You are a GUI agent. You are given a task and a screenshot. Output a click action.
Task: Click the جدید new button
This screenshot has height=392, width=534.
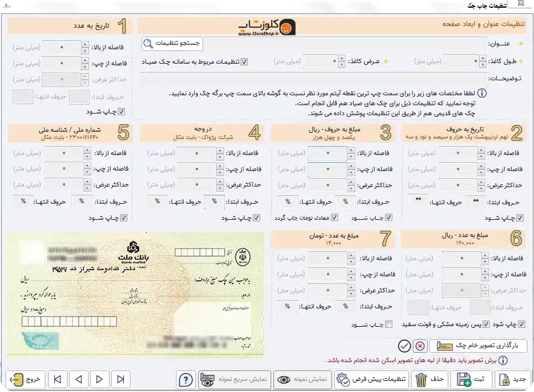coord(512,379)
